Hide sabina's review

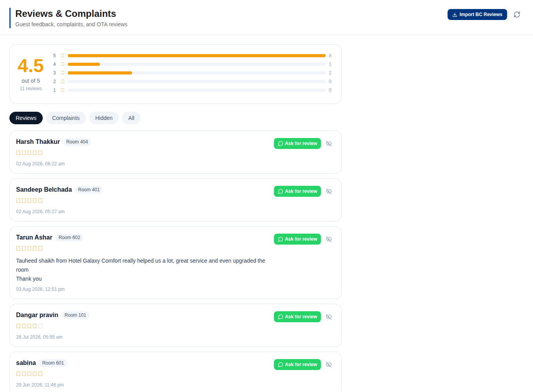click(x=329, y=365)
